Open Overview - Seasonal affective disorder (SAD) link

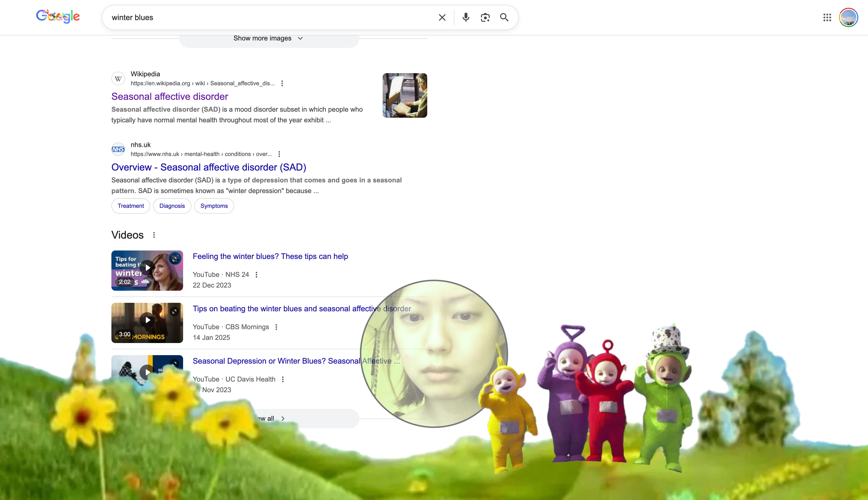[x=209, y=167]
